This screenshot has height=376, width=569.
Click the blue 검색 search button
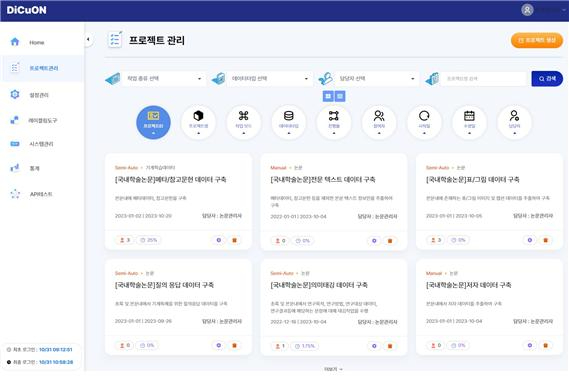[547, 79]
